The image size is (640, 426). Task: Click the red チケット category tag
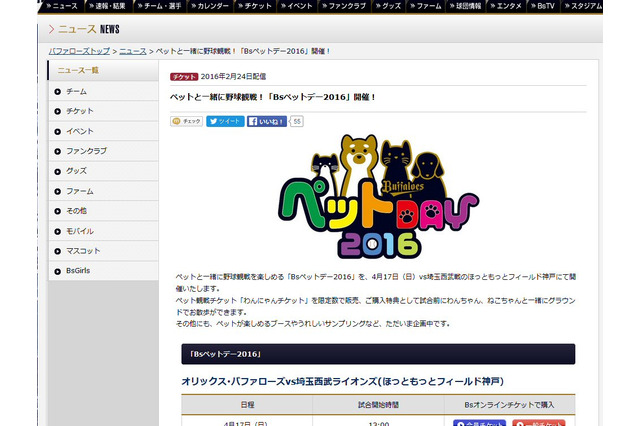click(x=184, y=77)
